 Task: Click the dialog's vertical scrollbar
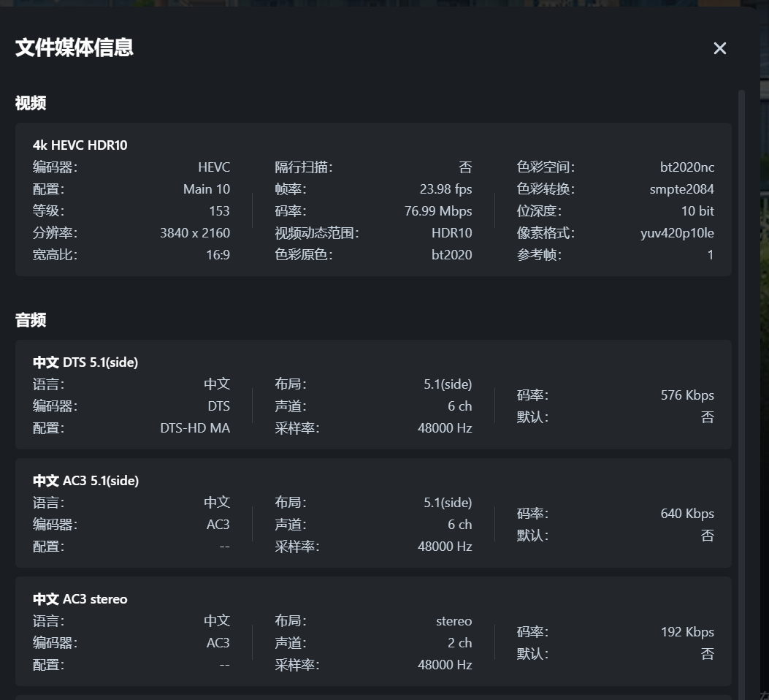point(741,394)
